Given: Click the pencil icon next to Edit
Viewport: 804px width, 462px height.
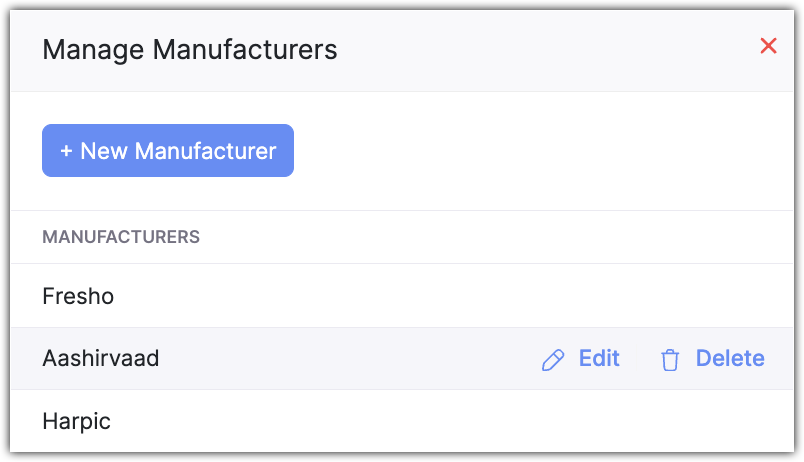Looking at the screenshot, I should tap(552, 360).
